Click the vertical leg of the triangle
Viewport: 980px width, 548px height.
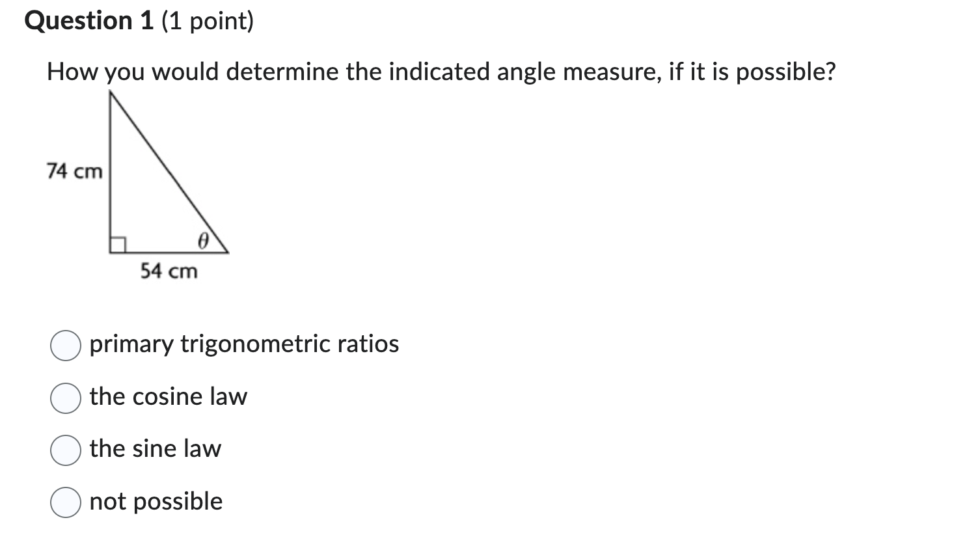111,172
